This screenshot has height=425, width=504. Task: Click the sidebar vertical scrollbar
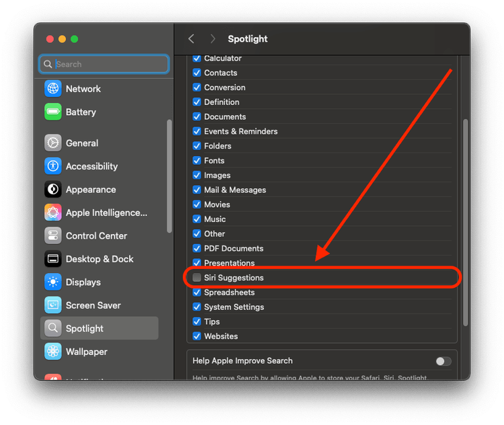pyautogui.click(x=169, y=176)
